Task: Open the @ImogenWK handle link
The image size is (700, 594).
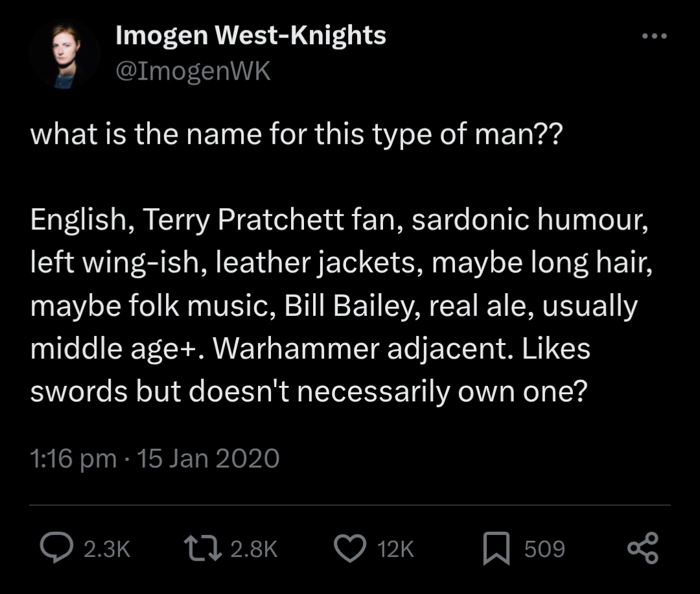Action: [192, 72]
